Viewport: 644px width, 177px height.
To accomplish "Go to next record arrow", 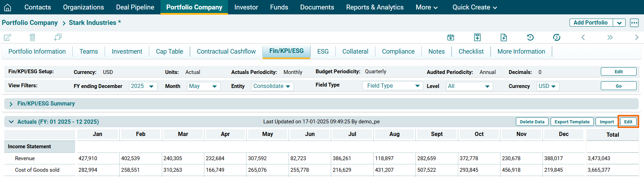I will coord(636,37).
